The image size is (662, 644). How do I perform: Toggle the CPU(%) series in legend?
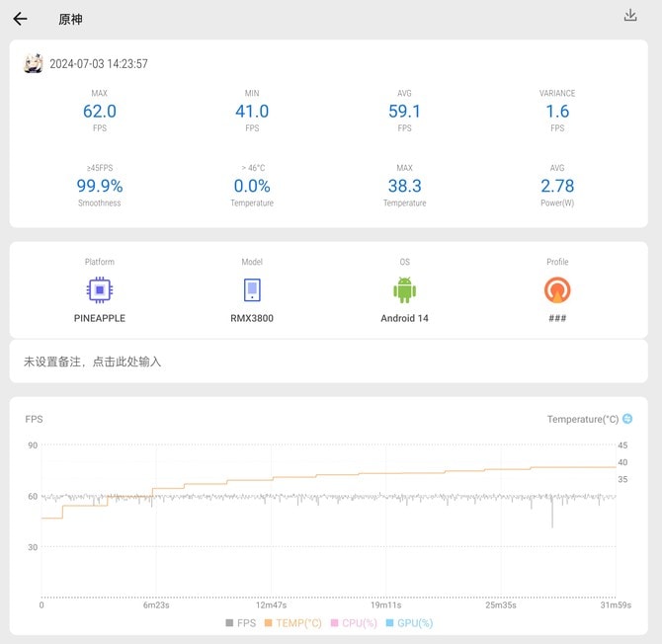(354, 623)
